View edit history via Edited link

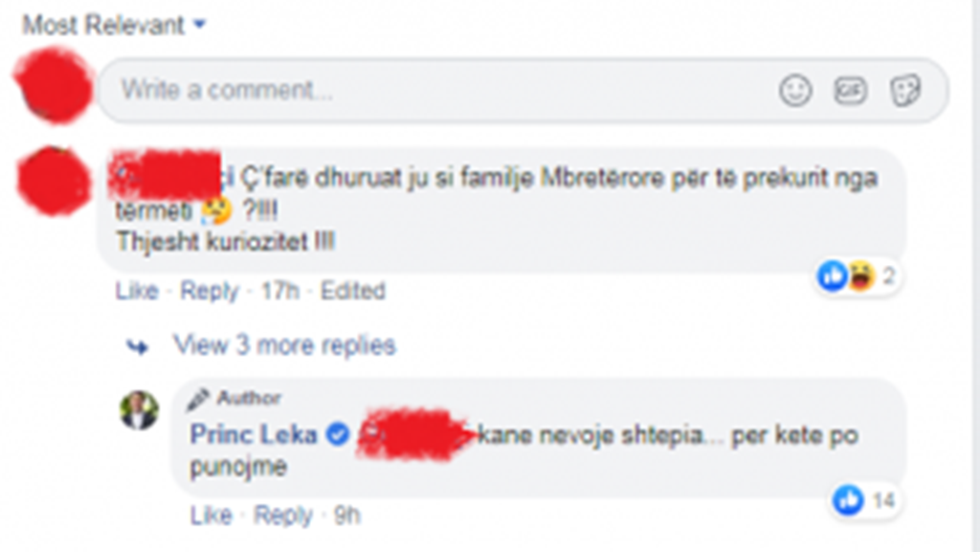pos(352,291)
